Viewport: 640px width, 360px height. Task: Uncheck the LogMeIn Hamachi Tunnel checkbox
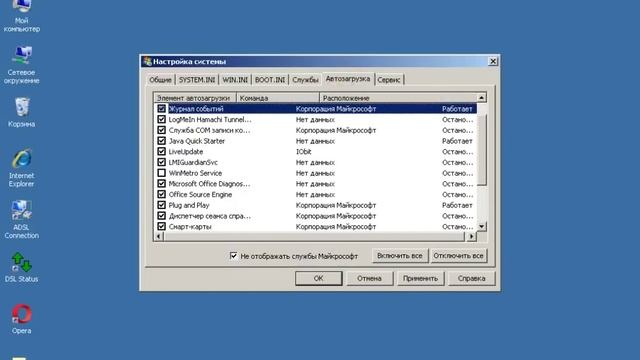tap(161, 119)
